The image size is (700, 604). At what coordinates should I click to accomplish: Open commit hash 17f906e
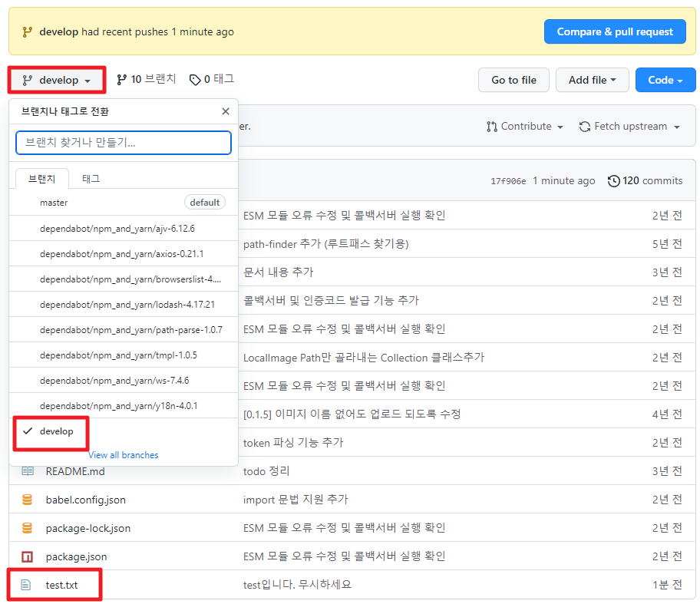(x=508, y=181)
